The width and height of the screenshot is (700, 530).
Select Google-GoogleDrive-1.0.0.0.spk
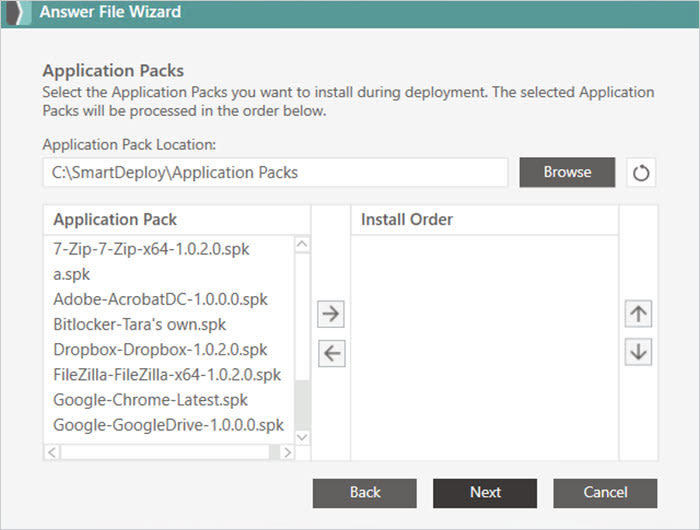(x=169, y=425)
